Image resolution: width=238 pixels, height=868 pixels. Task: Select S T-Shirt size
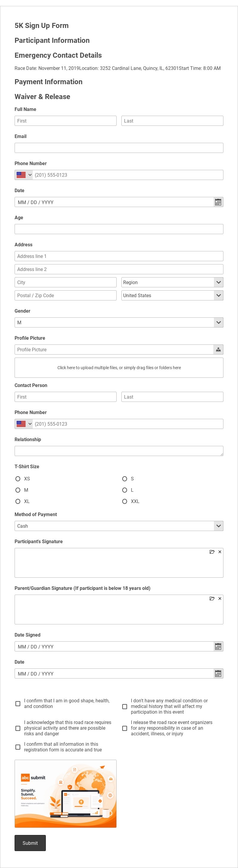coord(125,479)
